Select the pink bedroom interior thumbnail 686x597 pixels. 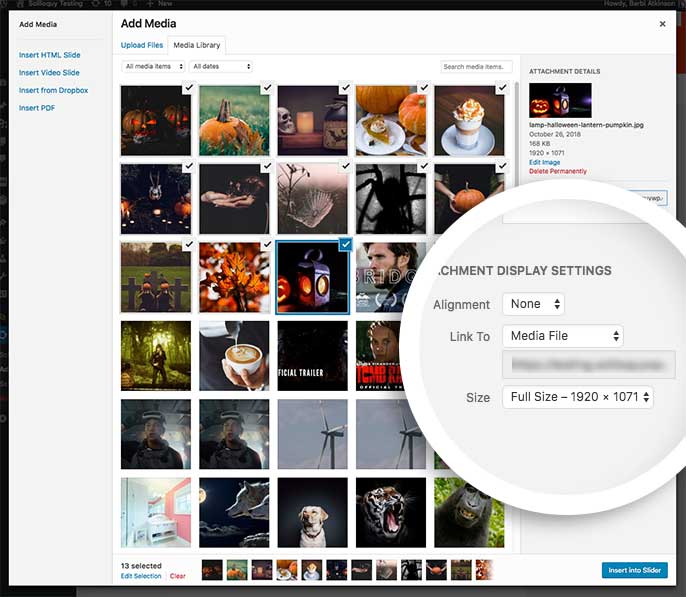pyautogui.click(x=156, y=513)
